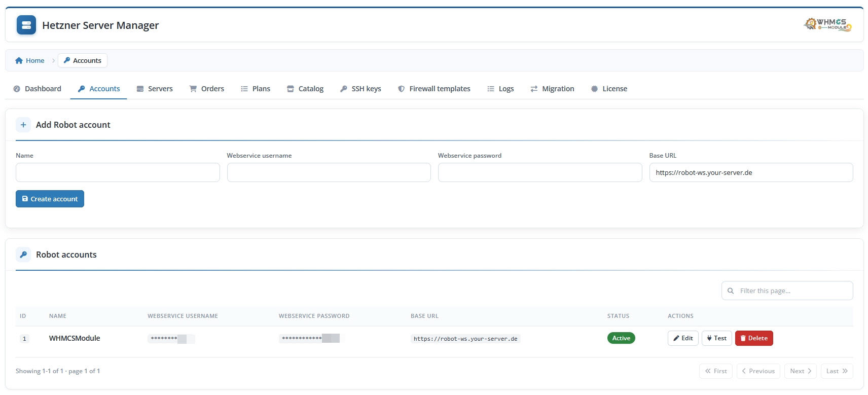Click the STATUS column header
This screenshot has height=395, width=868.
pos(618,316)
